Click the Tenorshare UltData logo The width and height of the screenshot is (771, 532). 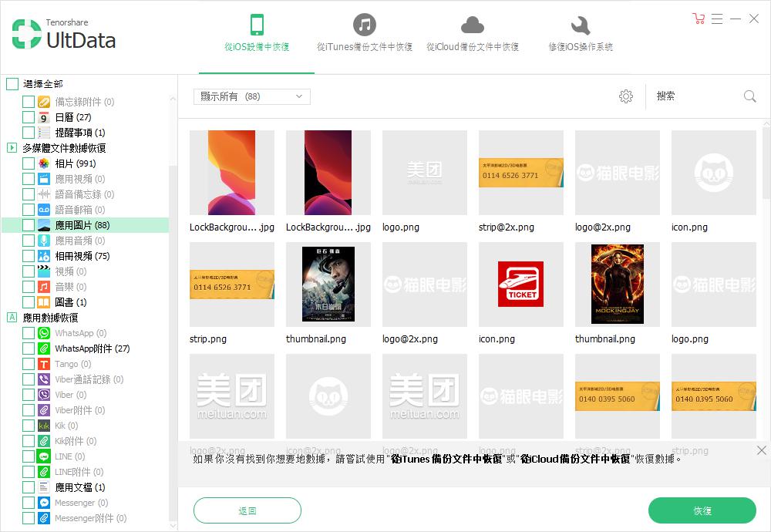click(x=64, y=34)
